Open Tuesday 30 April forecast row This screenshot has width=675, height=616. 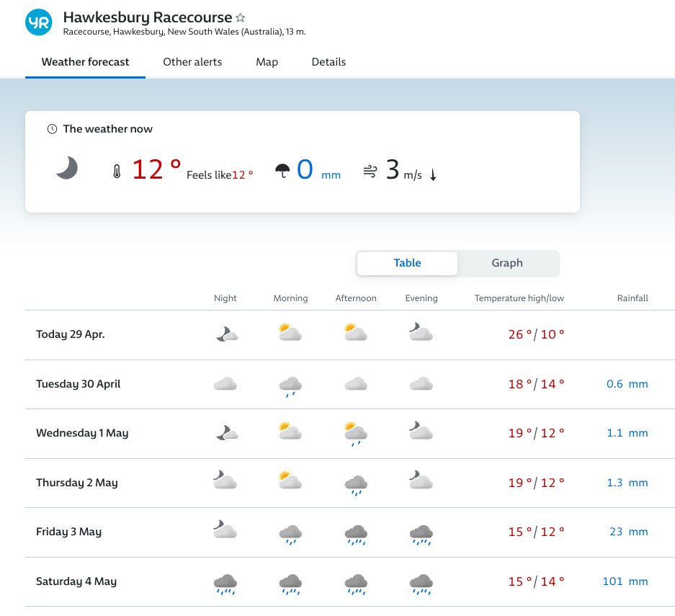click(x=350, y=385)
